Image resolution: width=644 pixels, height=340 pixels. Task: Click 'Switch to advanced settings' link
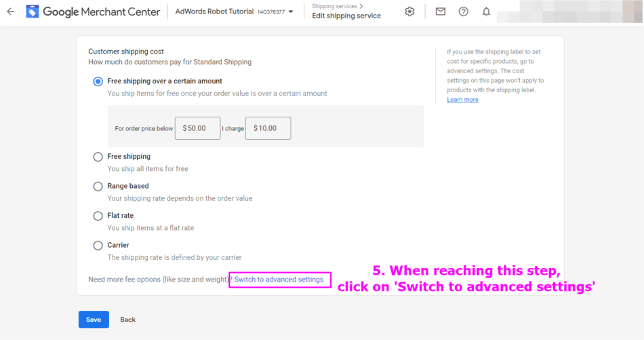[279, 280]
